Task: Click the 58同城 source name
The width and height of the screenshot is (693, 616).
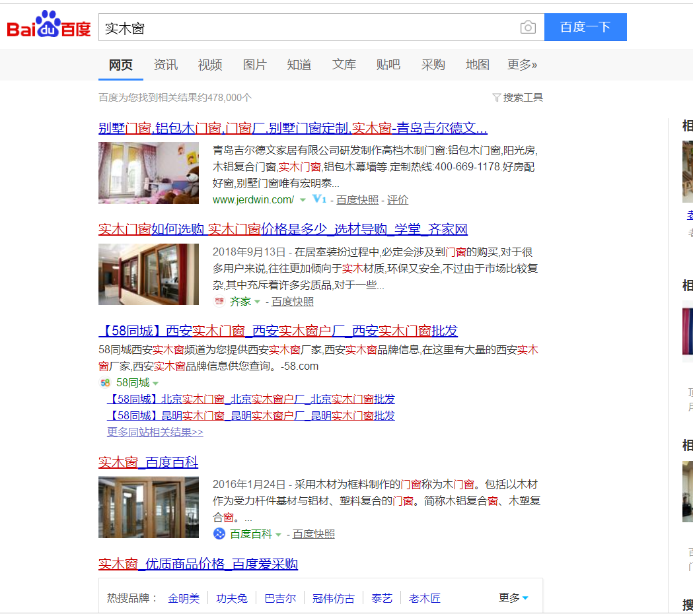Action: (x=133, y=383)
